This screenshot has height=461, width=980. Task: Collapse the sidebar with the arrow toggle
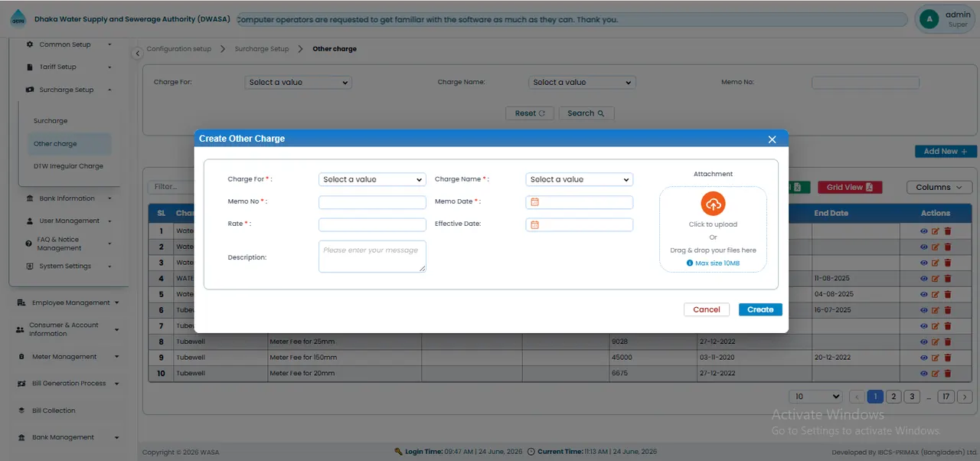coord(137,53)
